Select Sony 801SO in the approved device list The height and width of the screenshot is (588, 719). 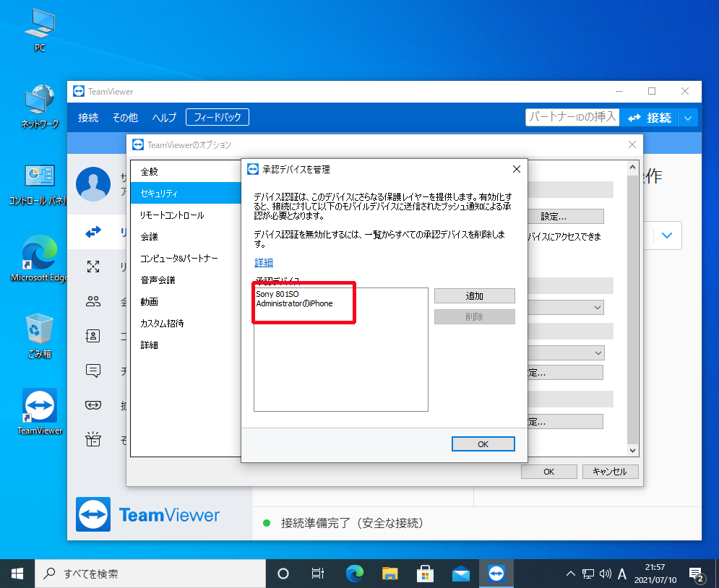coord(277,295)
